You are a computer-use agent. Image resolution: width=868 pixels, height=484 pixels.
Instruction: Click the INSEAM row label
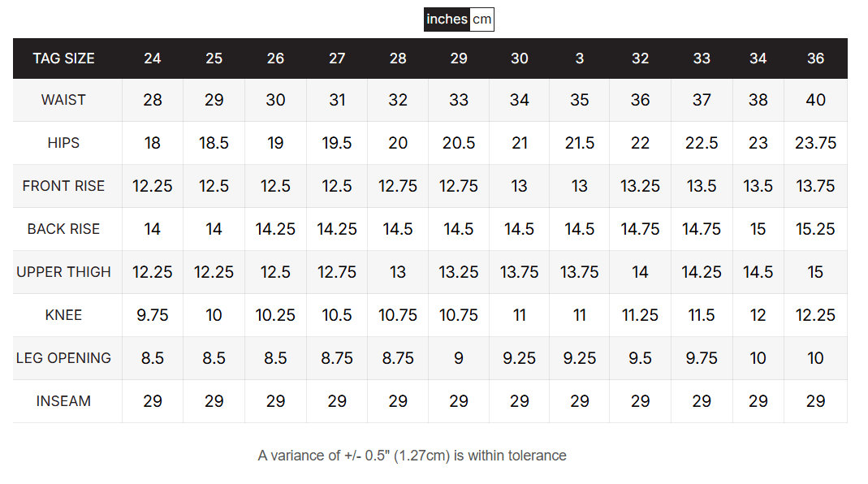tap(63, 401)
